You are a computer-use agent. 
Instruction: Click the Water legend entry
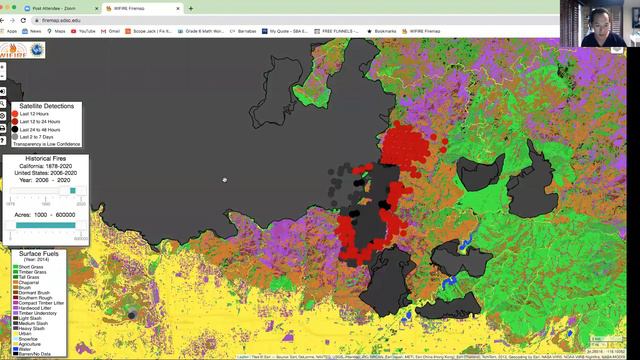click(22, 349)
